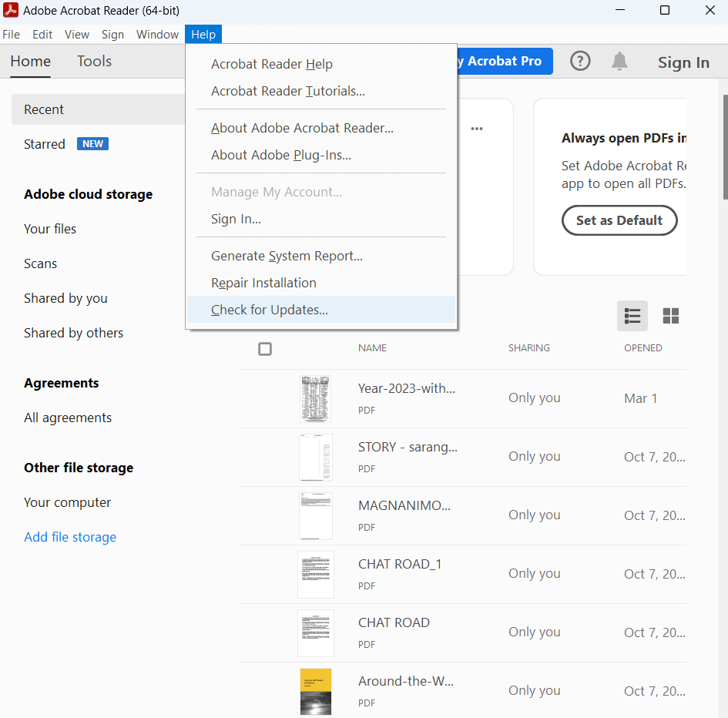Image resolution: width=728 pixels, height=718 pixels.
Task: Open the Window menu
Action: coord(157,35)
